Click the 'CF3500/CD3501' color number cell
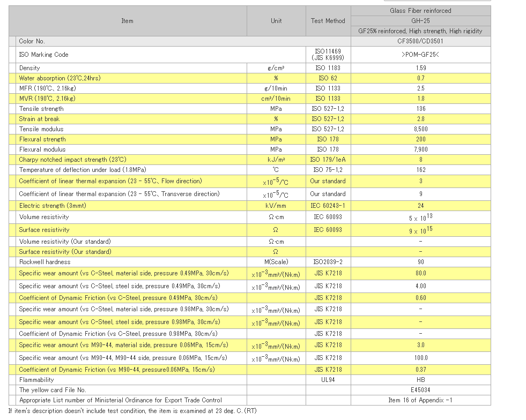The image size is (526, 420). tap(420, 41)
